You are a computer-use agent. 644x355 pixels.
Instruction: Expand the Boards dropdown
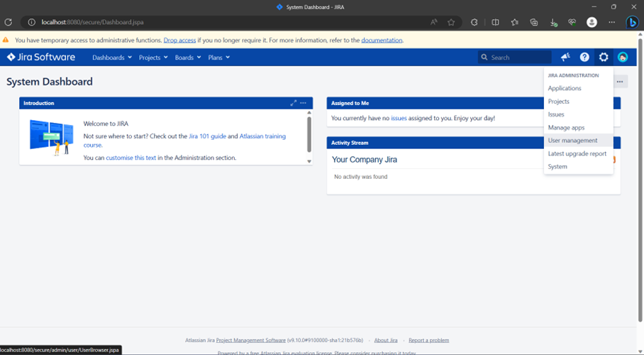click(188, 58)
